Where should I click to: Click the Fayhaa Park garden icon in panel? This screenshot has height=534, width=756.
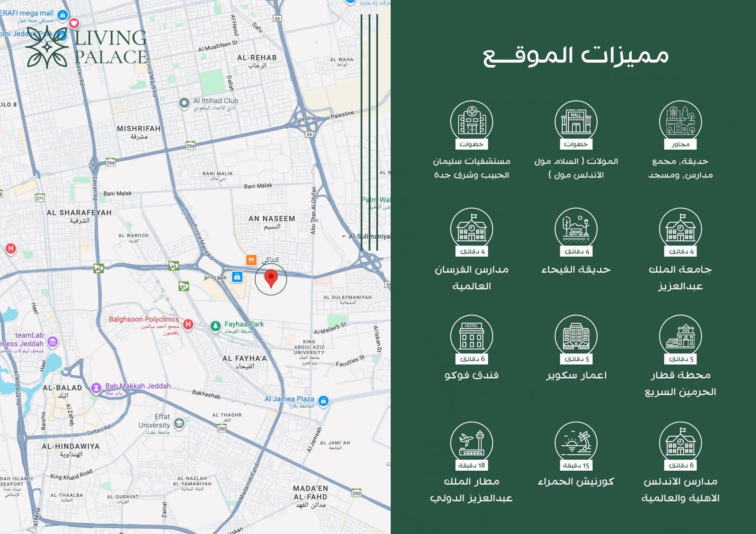click(x=576, y=229)
